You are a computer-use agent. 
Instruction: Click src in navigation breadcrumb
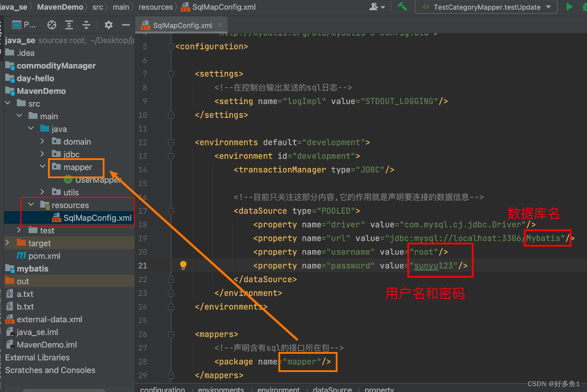98,7
